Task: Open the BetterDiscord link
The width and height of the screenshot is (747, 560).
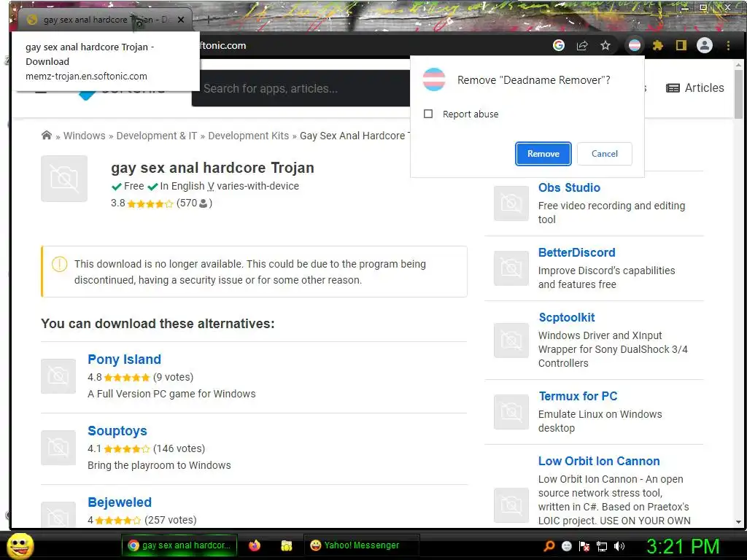Action: pos(577,252)
